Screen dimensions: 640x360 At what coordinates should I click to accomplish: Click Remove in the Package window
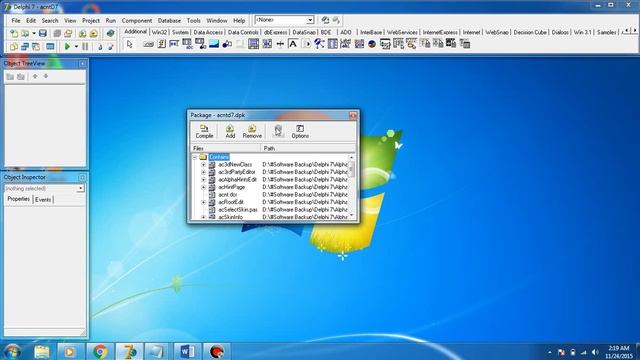252,131
